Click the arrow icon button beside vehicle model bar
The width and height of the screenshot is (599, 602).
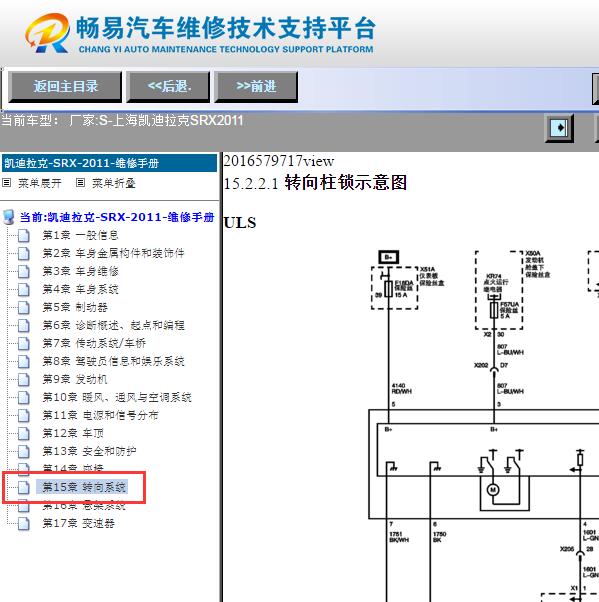pos(559,127)
